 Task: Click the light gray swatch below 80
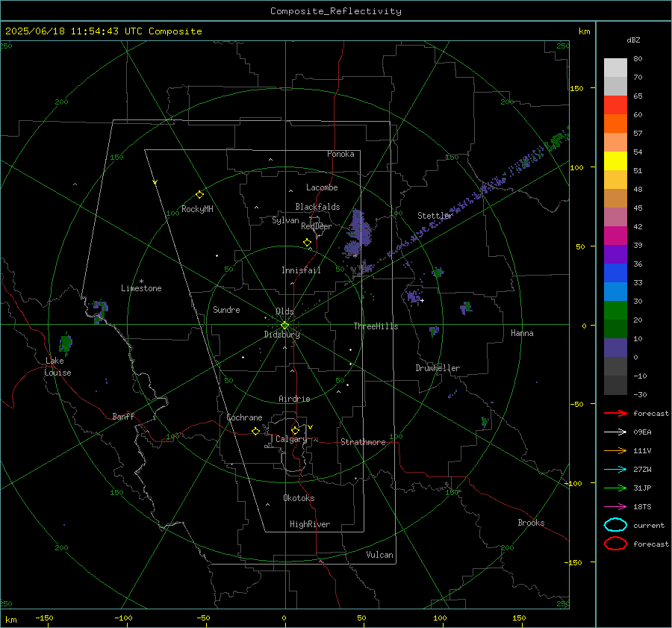tap(615, 68)
